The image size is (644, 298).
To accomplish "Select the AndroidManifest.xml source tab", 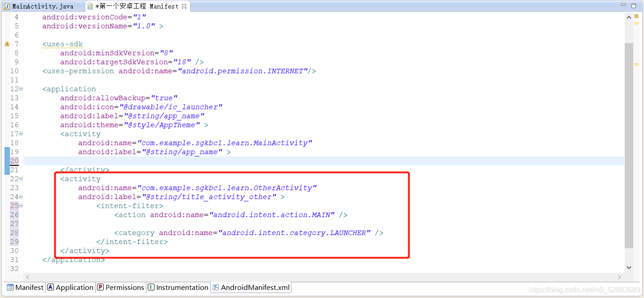I will pyautogui.click(x=251, y=287).
